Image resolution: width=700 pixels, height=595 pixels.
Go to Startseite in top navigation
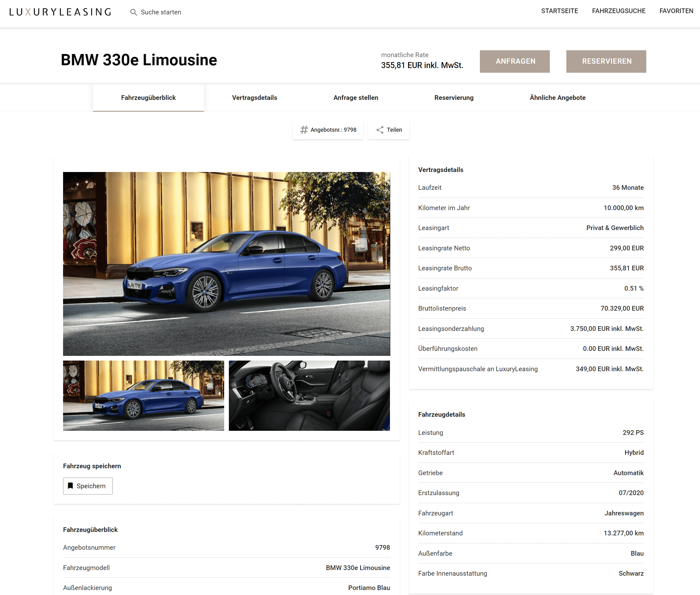coord(559,11)
